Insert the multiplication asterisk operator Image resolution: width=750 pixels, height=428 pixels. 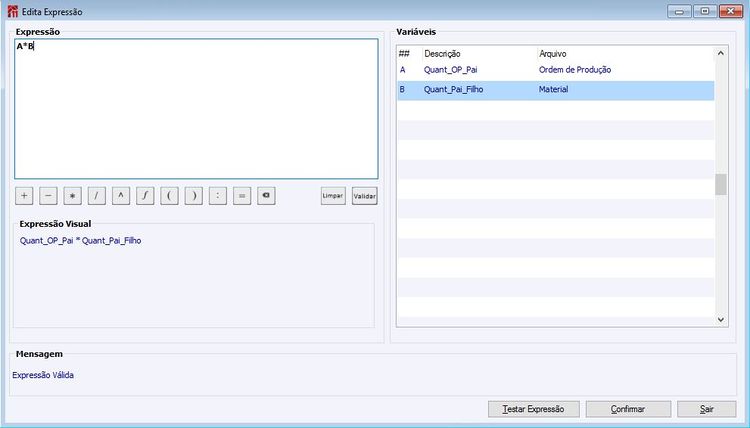(x=73, y=196)
